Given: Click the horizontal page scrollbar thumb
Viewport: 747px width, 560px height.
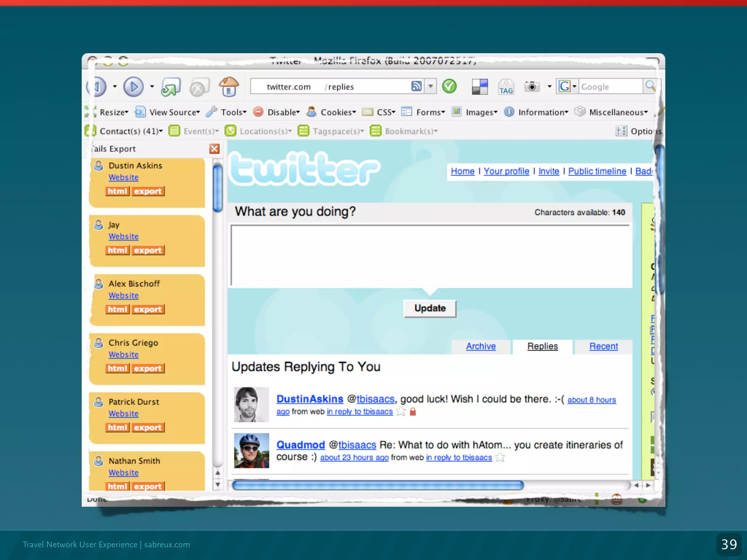Looking at the screenshot, I should pos(378,485).
